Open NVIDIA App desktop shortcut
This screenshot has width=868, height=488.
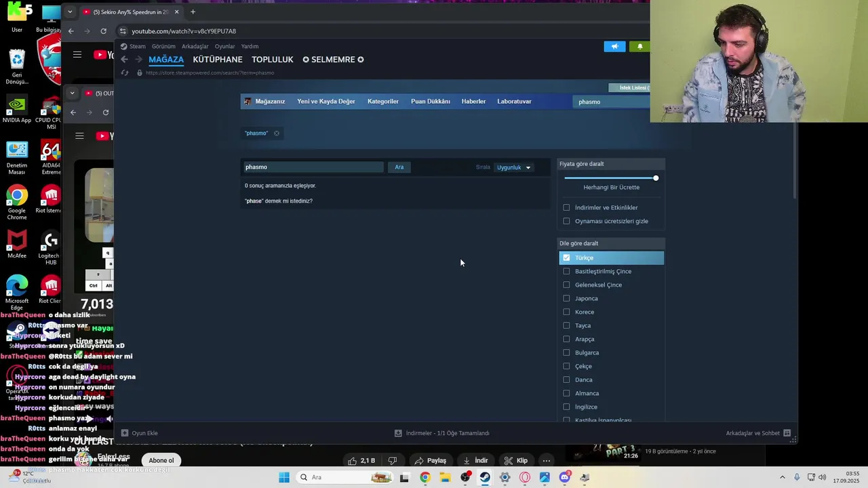[x=17, y=110]
